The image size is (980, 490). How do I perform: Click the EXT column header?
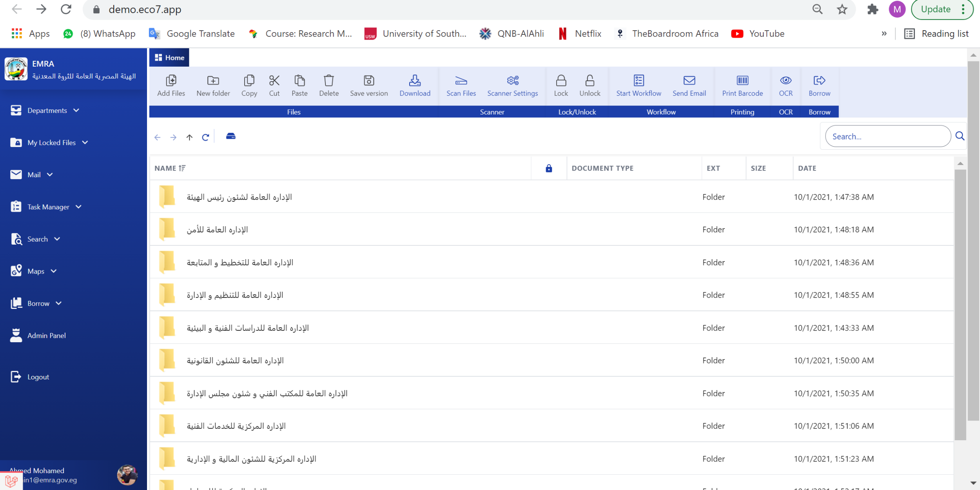coord(713,168)
